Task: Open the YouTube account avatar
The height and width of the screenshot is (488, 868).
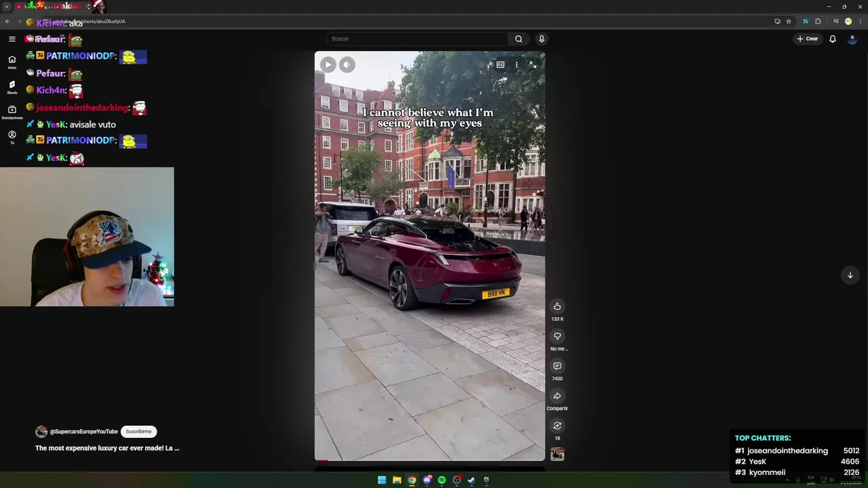Action: click(853, 39)
